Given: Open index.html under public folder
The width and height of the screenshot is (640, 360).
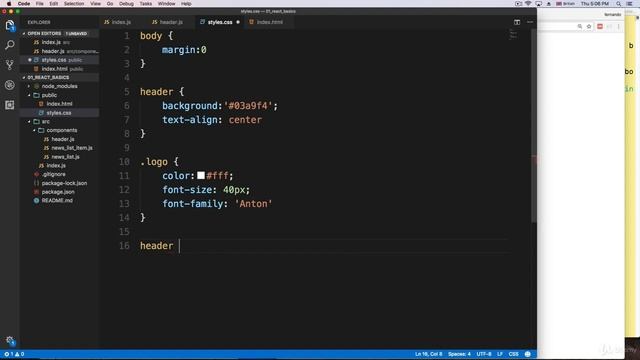Looking at the screenshot, I should 60,104.
